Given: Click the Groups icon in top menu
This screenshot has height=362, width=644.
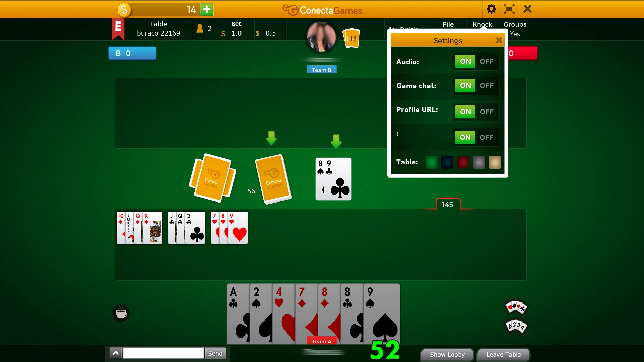Looking at the screenshot, I should (x=515, y=24).
